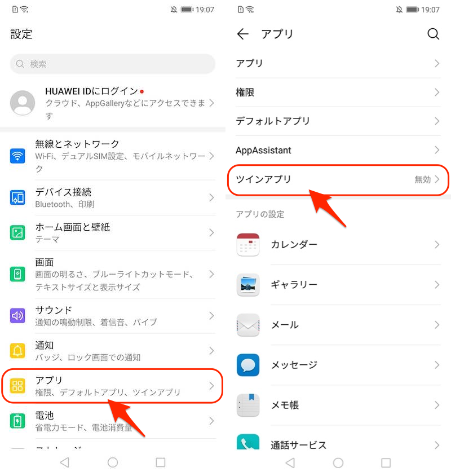Tap the back arrow beside アプリ title
The image size is (451, 476).
(x=243, y=34)
